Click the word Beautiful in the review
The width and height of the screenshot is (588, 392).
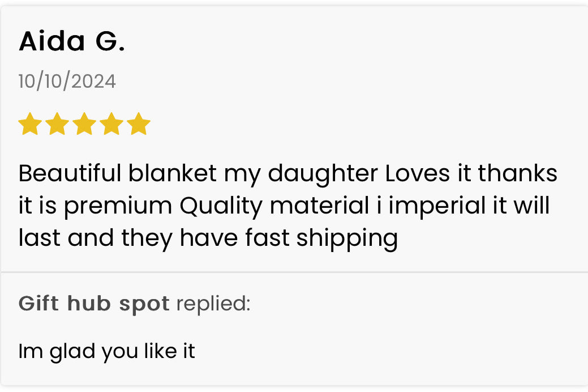(x=70, y=173)
